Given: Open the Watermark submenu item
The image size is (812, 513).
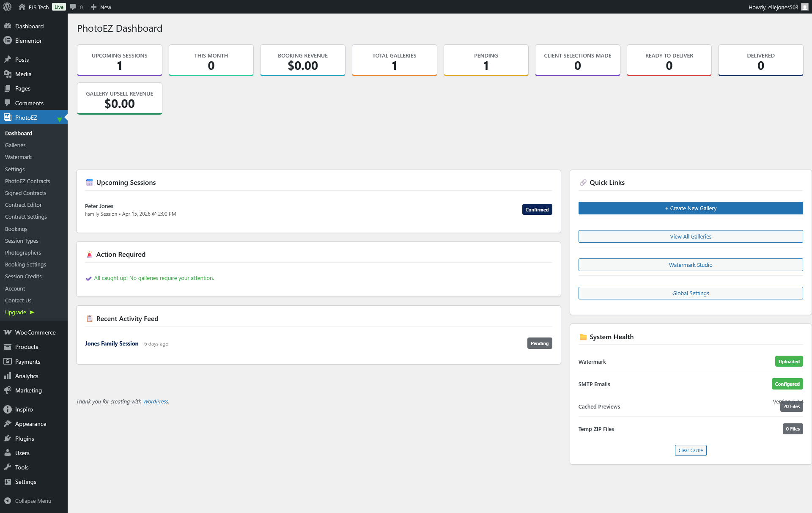Looking at the screenshot, I should (x=18, y=157).
